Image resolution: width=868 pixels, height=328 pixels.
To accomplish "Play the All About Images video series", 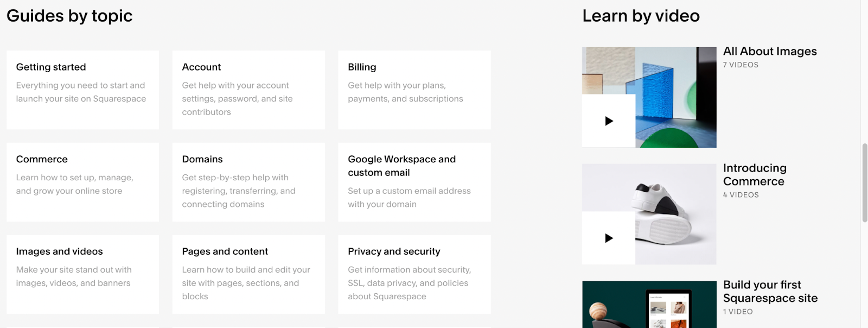I will (609, 121).
